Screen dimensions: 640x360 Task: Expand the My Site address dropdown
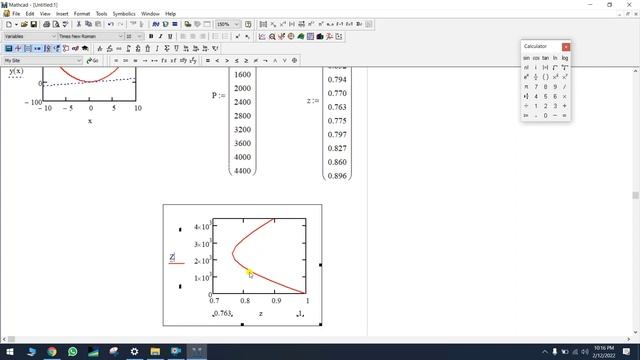click(x=79, y=61)
